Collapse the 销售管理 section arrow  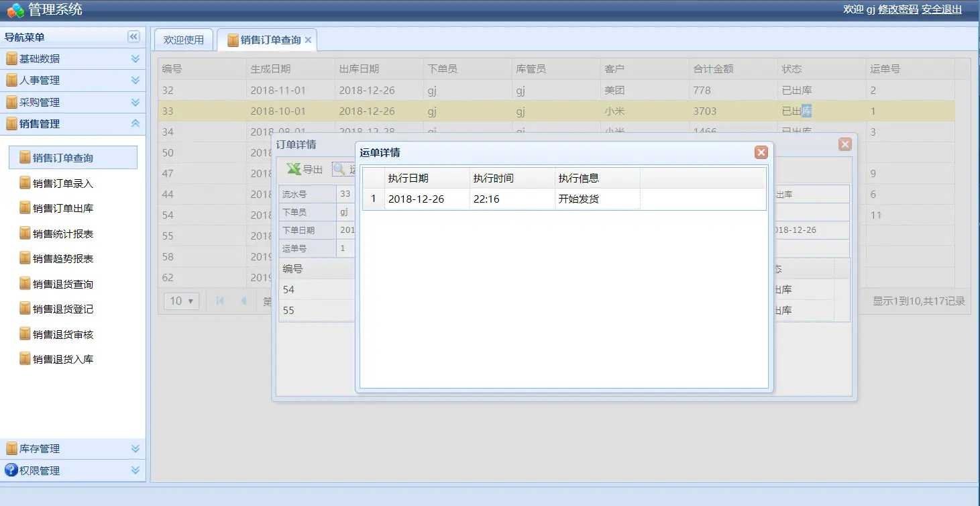coord(135,123)
